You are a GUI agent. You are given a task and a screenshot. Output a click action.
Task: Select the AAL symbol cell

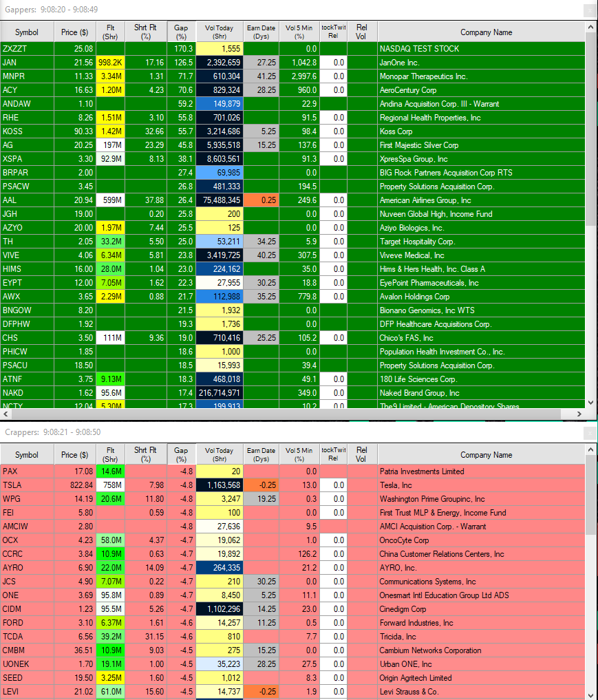click(28, 200)
